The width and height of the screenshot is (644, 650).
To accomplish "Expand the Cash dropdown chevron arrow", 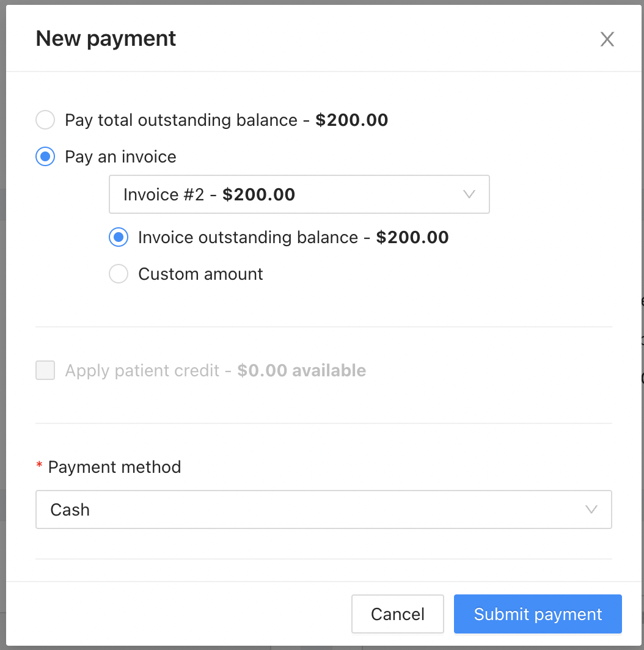I will 591,509.
